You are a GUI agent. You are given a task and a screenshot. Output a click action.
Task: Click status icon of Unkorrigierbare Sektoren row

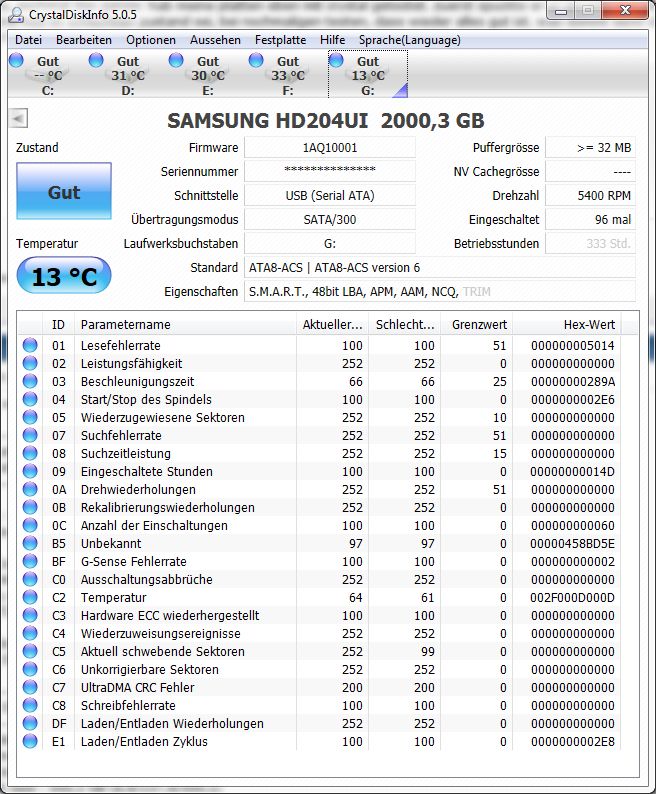click(30, 669)
